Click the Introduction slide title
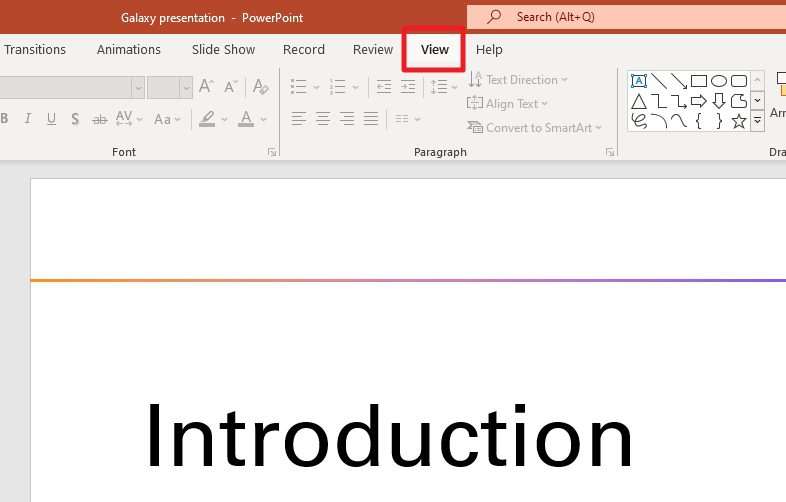The width and height of the screenshot is (786, 502). (389, 436)
